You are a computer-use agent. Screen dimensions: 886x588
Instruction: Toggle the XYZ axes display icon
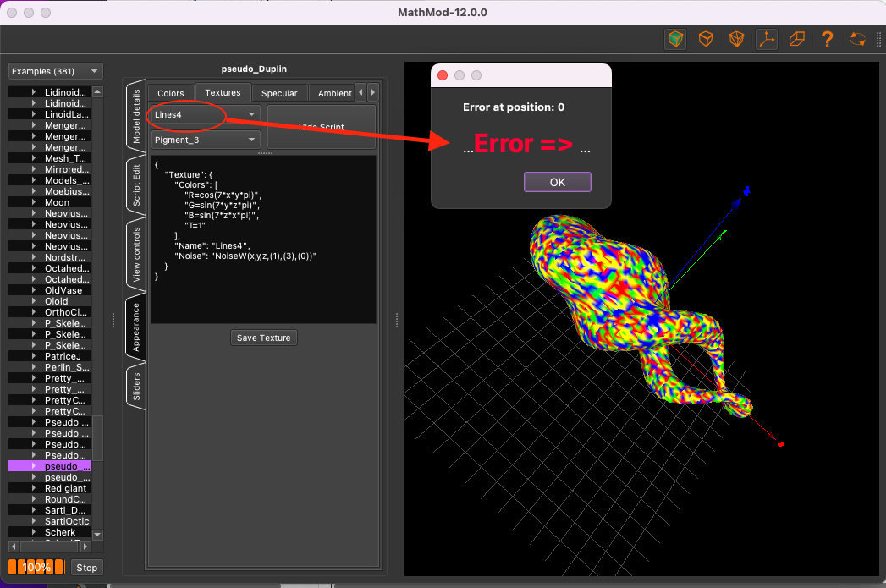pyautogui.click(x=766, y=39)
